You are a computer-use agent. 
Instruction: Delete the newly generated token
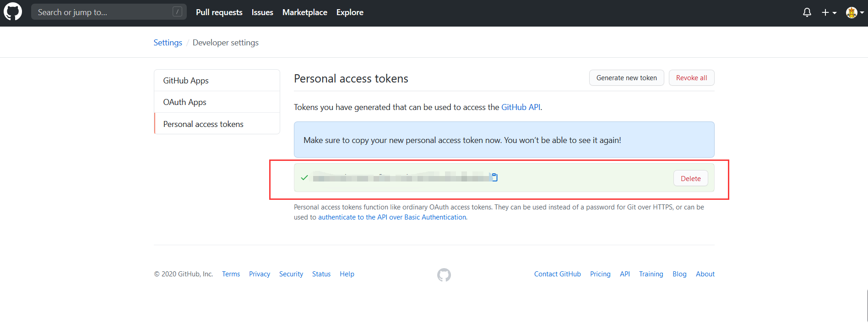(690, 179)
